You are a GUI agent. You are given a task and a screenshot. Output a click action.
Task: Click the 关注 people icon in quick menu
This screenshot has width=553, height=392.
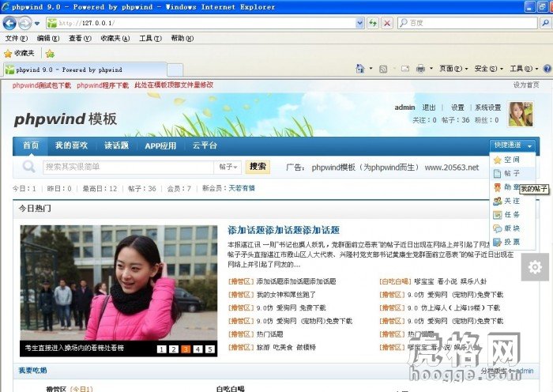point(497,201)
